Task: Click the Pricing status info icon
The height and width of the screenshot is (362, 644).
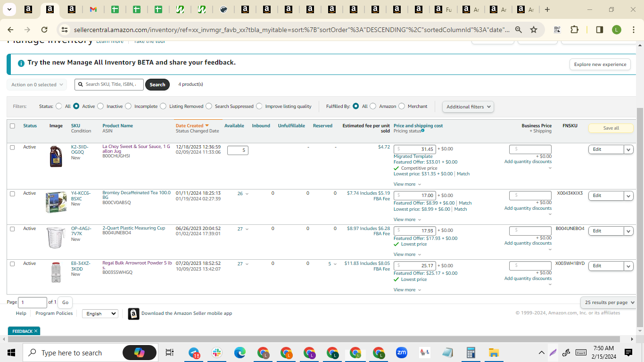Action: tap(423, 131)
